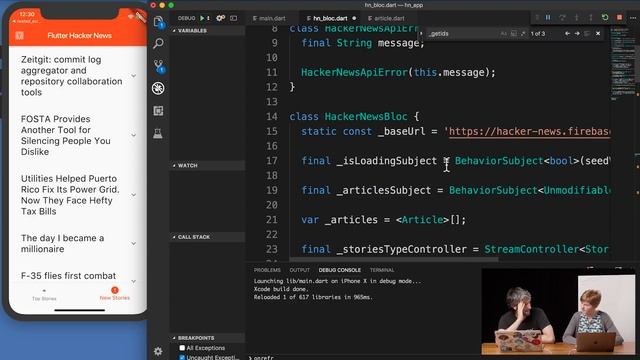Go to next find match arrow

click(577, 33)
